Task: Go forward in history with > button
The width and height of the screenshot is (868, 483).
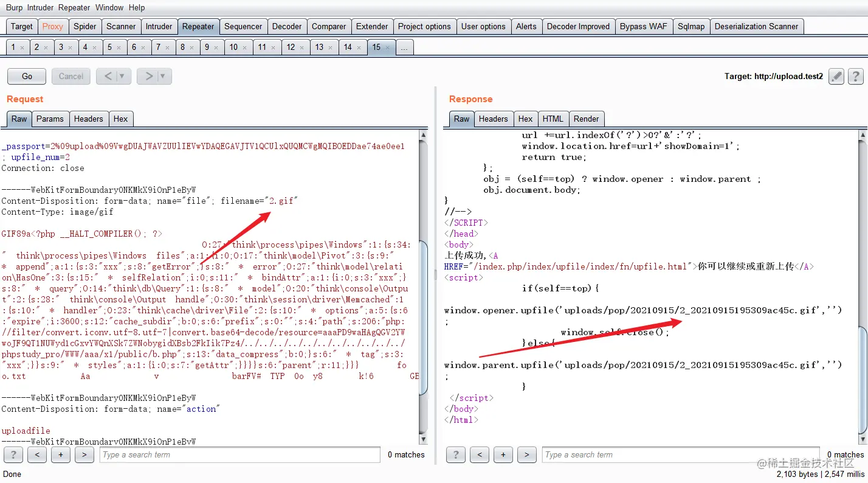Action: [148, 76]
